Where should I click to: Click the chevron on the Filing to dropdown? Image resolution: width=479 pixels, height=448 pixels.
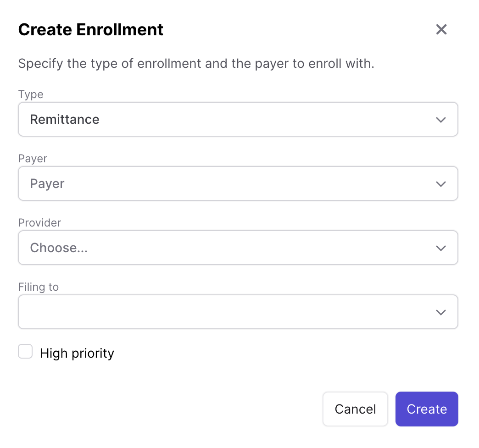[x=441, y=312]
